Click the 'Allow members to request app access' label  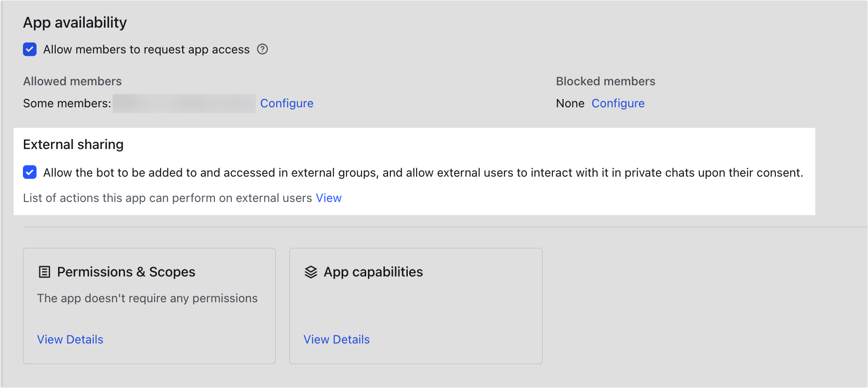click(146, 50)
